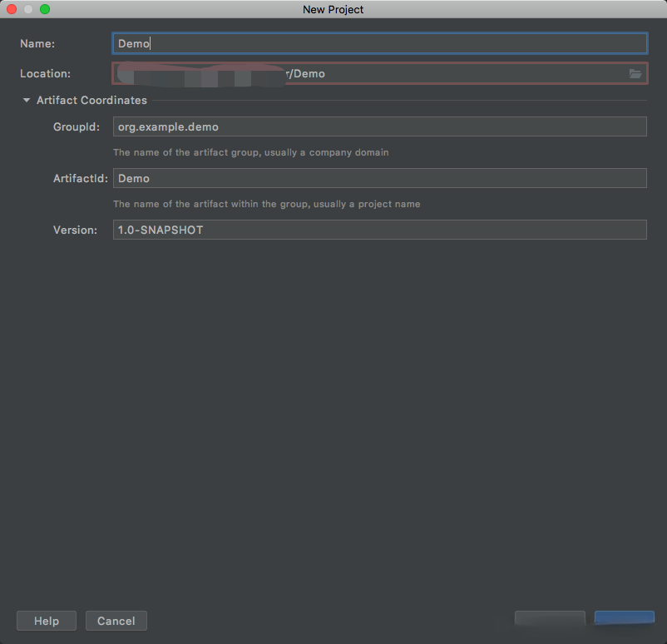The width and height of the screenshot is (667, 644).
Task: Open the folder browser for Location
Action: coord(635,74)
